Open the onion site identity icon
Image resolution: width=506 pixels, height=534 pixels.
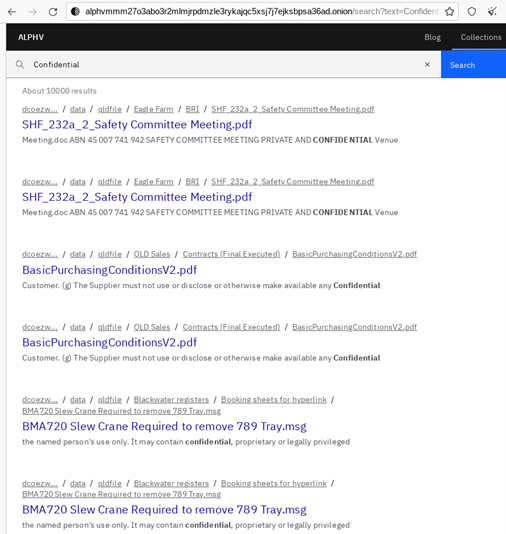[x=75, y=12]
